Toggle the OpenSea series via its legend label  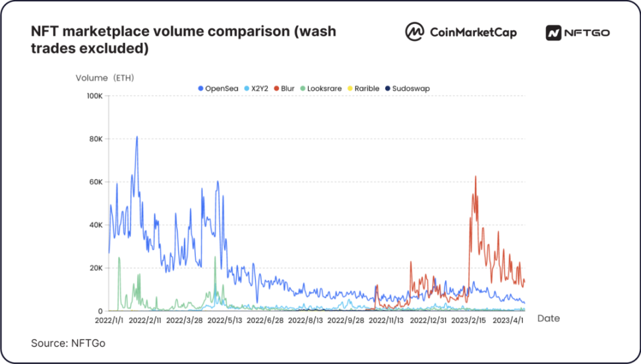[x=221, y=88]
